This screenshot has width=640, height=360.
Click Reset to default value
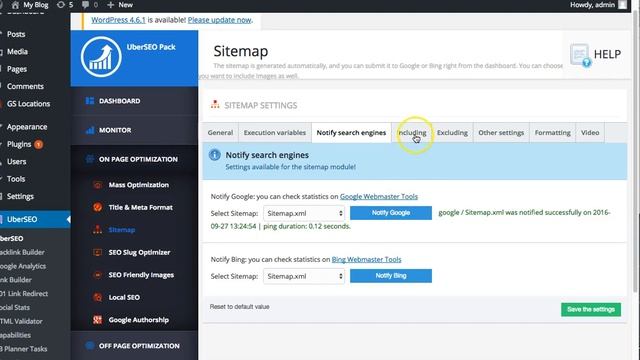tap(240, 307)
